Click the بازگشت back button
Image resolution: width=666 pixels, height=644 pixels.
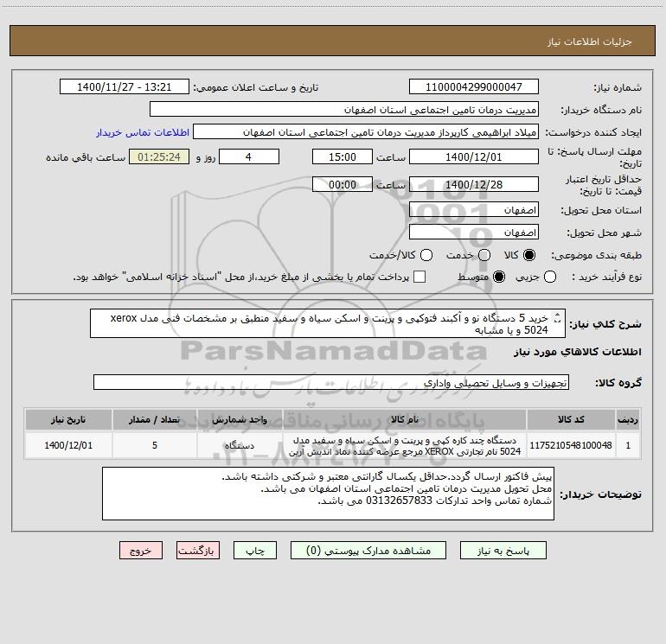(x=198, y=550)
